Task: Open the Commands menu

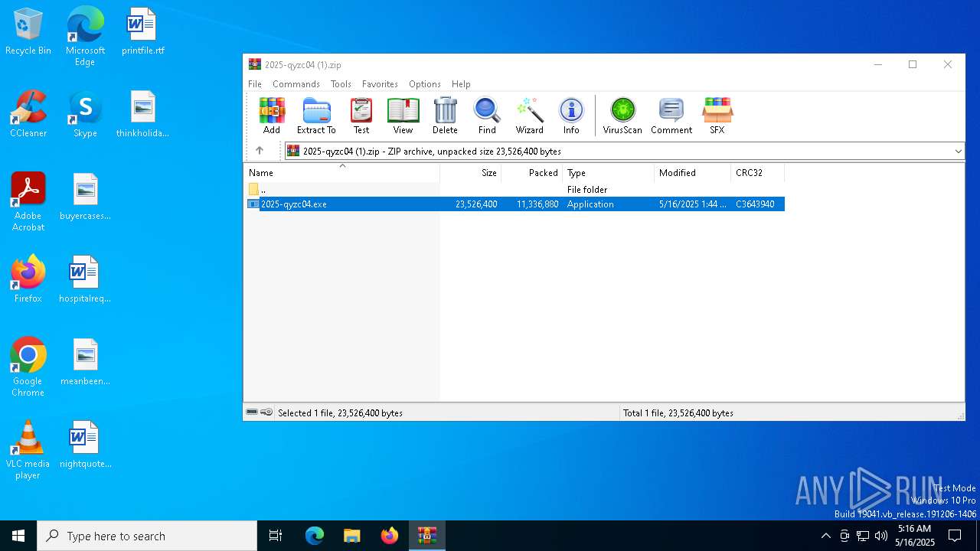Action: click(296, 84)
